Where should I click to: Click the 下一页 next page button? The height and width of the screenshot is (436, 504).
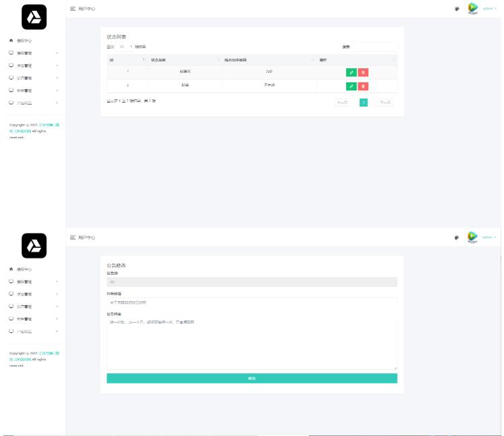(x=385, y=103)
